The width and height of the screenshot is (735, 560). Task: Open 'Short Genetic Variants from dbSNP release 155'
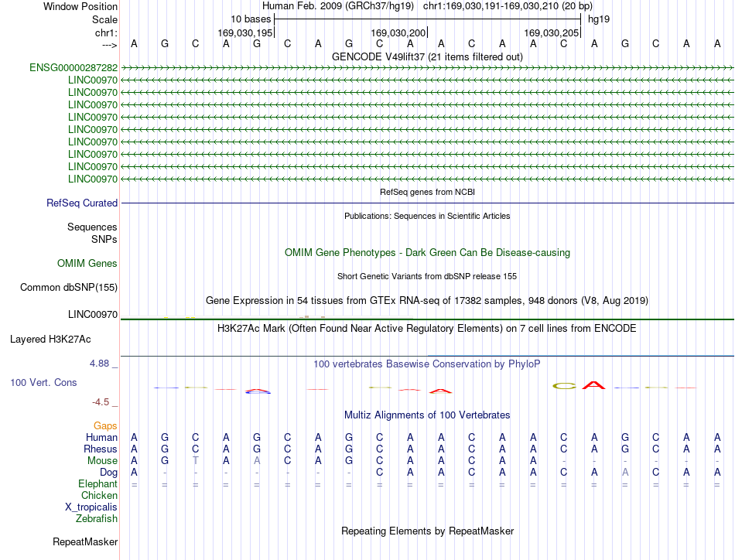pos(427,276)
